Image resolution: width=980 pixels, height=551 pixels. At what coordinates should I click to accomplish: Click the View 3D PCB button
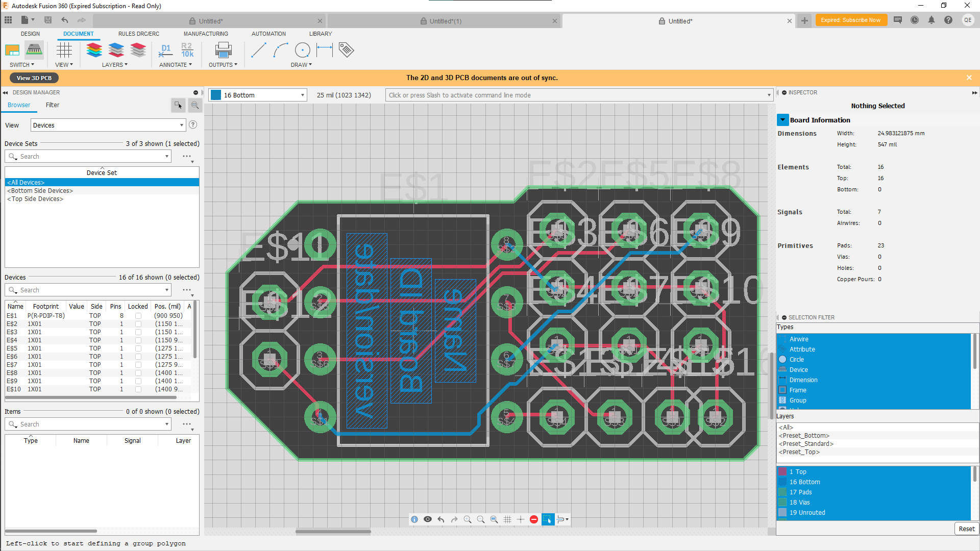[34, 78]
